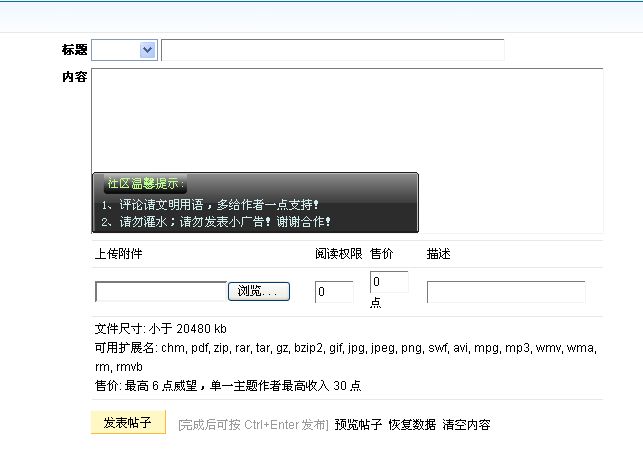The image size is (643, 450).
Task: Click the hint 完成后可按 Ctrl+Enter 发布
Action: click(253, 425)
